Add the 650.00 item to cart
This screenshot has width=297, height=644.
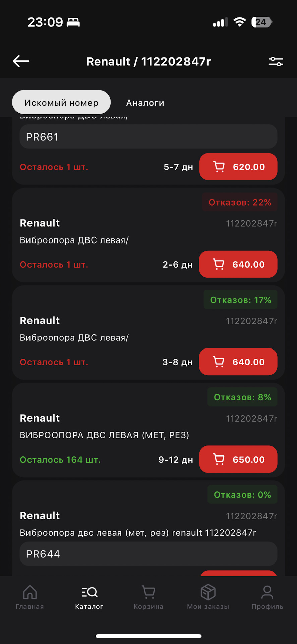click(x=238, y=459)
